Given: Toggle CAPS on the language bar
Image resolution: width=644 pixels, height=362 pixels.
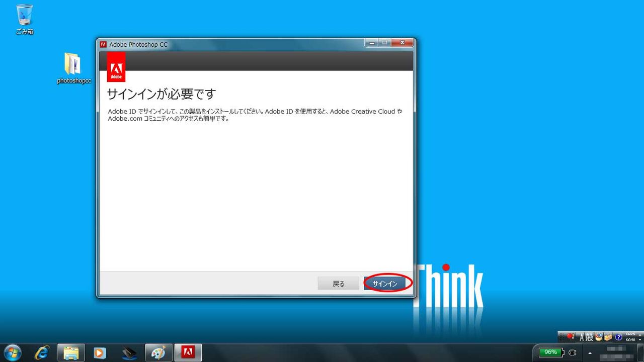Looking at the screenshot, I should click(630, 334).
